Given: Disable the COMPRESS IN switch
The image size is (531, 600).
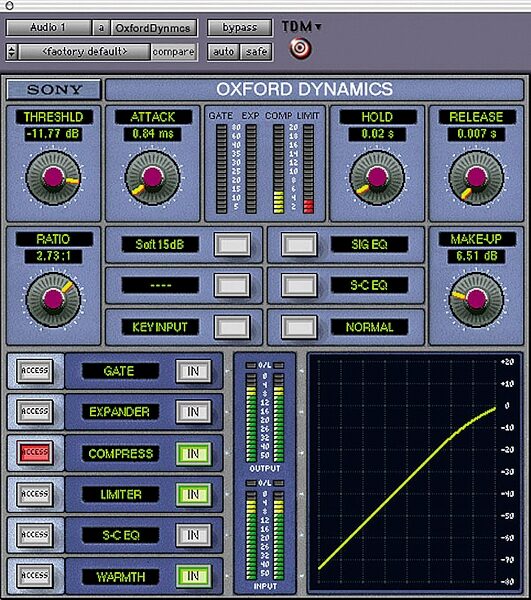Looking at the screenshot, I should (193, 453).
